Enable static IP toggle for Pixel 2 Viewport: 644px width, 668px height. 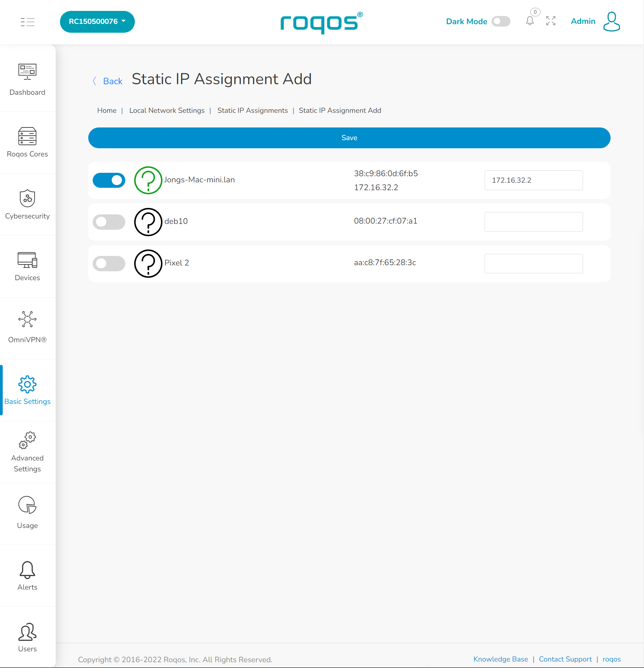click(109, 263)
